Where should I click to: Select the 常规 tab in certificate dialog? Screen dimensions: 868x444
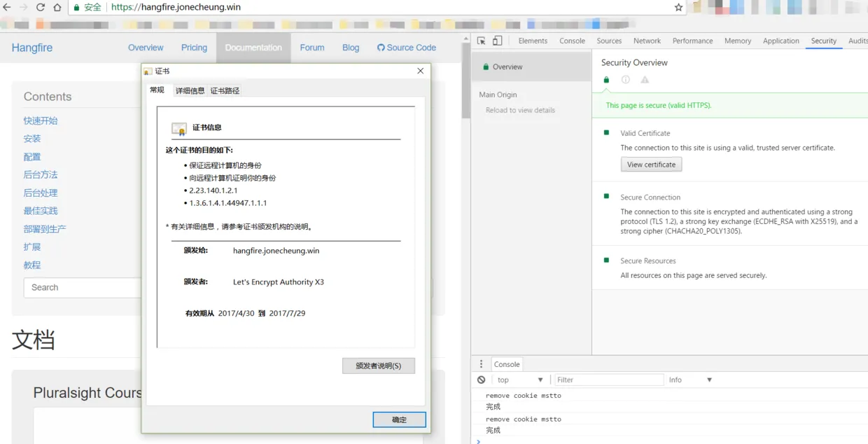(157, 90)
